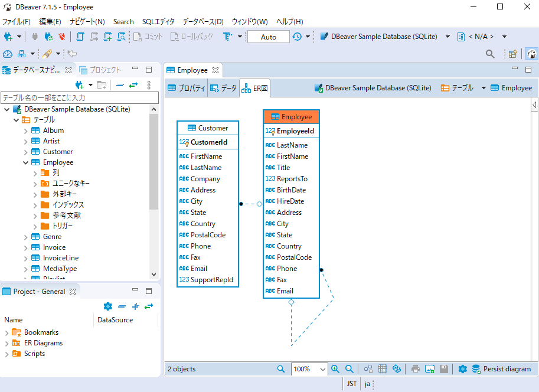Click the refresh diagram icon
This screenshot has height=392, width=539.
397,369
